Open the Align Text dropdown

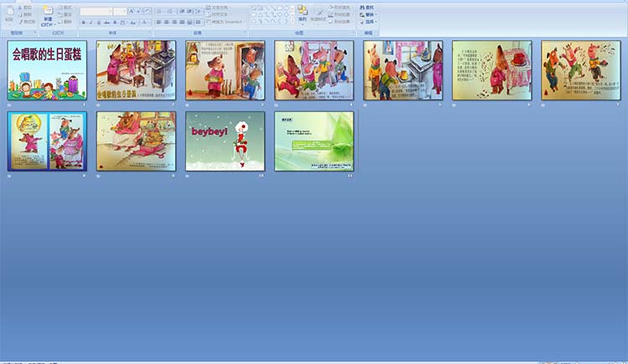218,14
